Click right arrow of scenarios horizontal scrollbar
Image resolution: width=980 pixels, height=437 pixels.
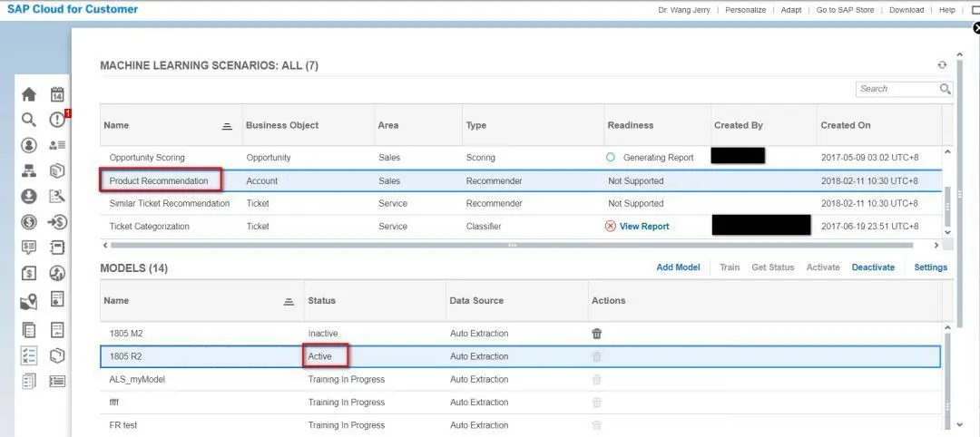pos(936,246)
